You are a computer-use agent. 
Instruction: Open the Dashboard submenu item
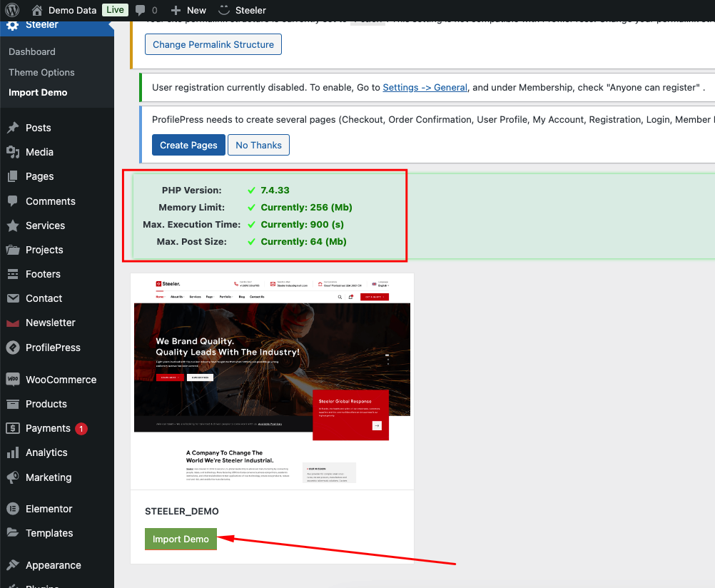tap(32, 51)
